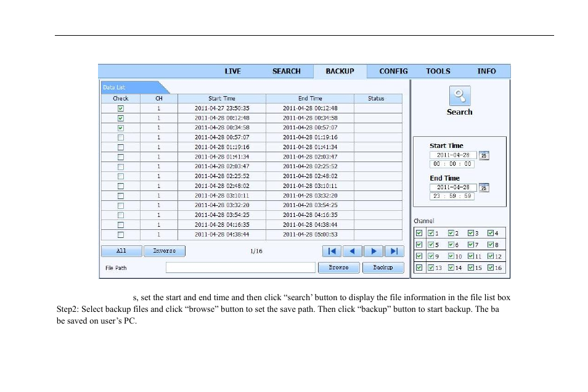Check the file starting 2011-04-28 01:41:34
The image size is (588, 392).
(x=120, y=157)
